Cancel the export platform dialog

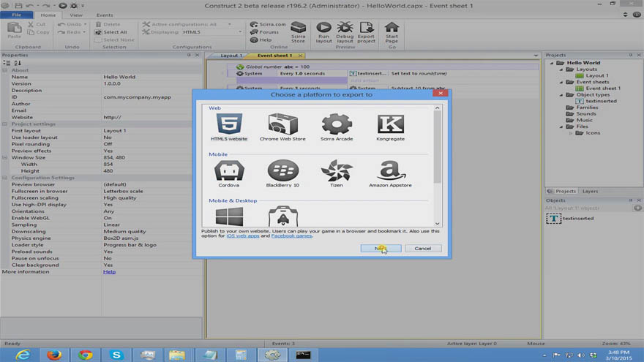(423, 249)
